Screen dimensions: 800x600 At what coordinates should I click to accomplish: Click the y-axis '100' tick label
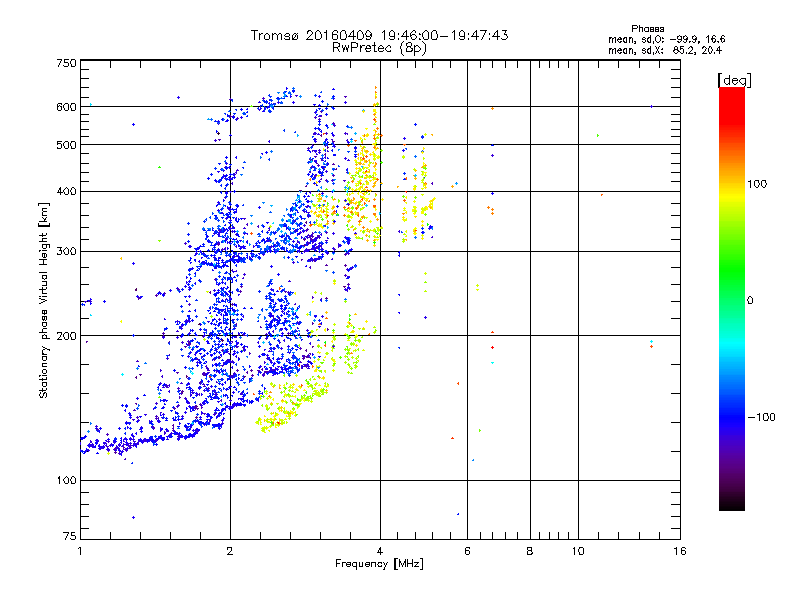66,481
